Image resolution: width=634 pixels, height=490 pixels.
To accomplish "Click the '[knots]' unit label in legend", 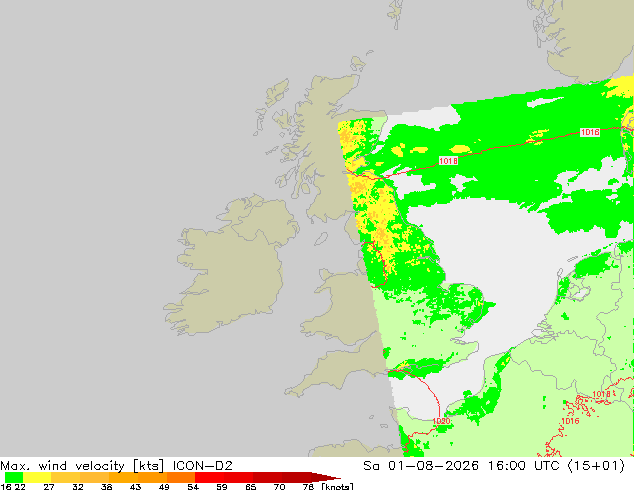I will click(338, 486).
